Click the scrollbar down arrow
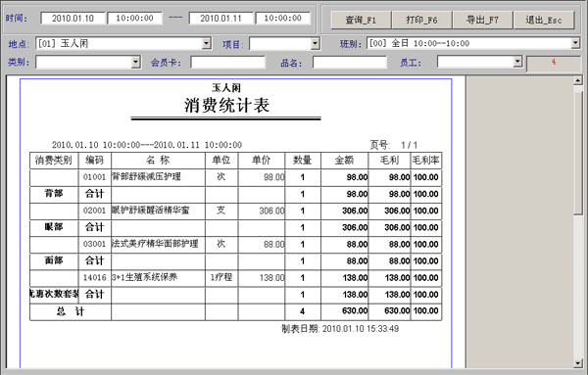 coord(577,363)
